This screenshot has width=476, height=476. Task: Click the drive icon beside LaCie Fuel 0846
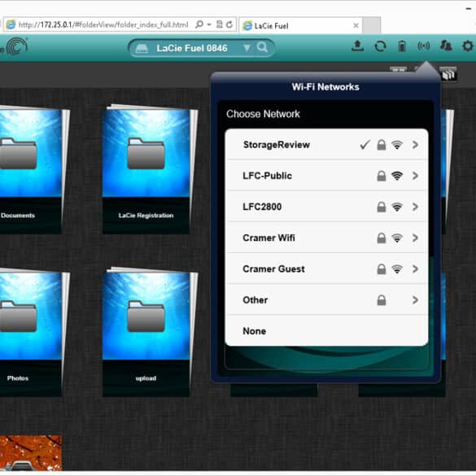(x=142, y=48)
